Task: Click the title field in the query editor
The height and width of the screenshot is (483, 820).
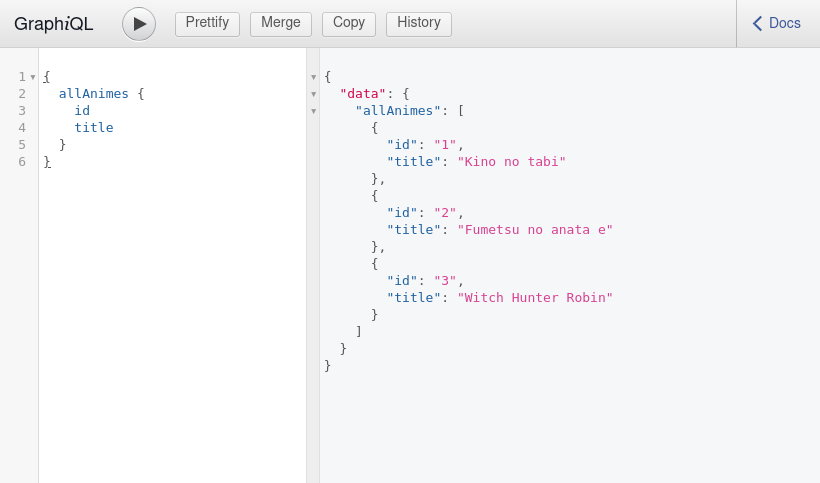Action: click(x=93, y=128)
